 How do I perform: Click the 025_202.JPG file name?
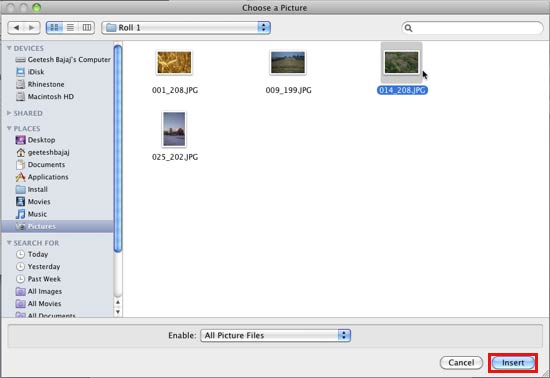click(x=175, y=157)
